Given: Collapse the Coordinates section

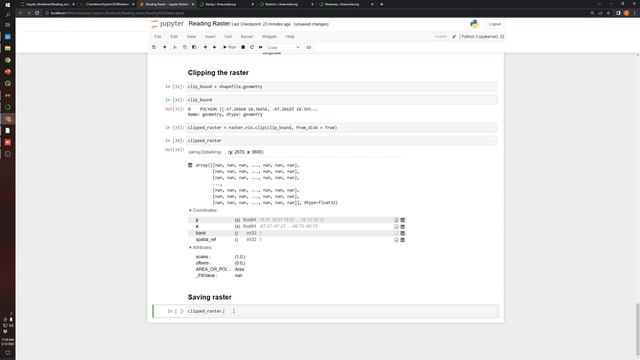Looking at the screenshot, I should coord(203,210).
